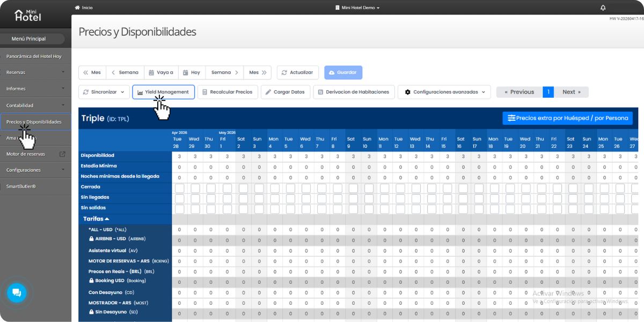The width and height of the screenshot is (644, 322).
Task: Check Sin llegadas for Sun 10
Action: click(x=369, y=199)
